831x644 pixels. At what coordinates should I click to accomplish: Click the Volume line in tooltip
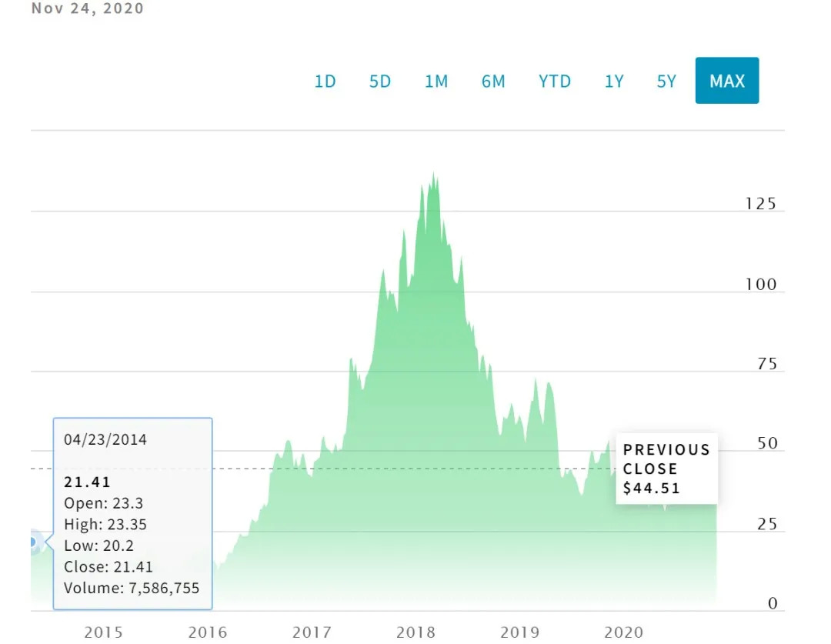pos(132,589)
